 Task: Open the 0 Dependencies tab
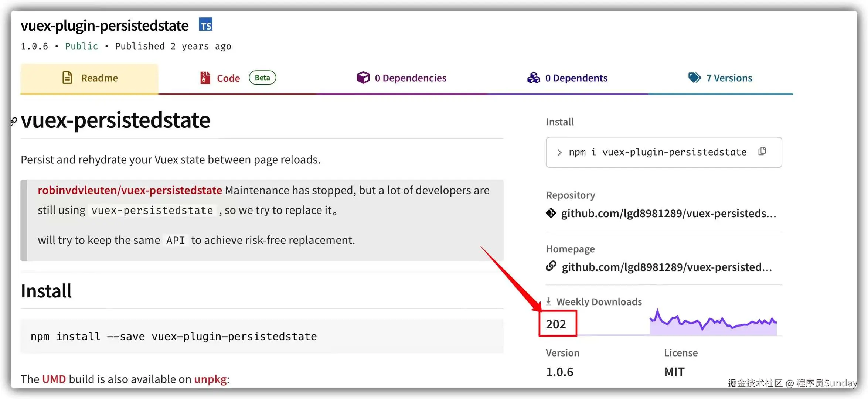click(410, 78)
